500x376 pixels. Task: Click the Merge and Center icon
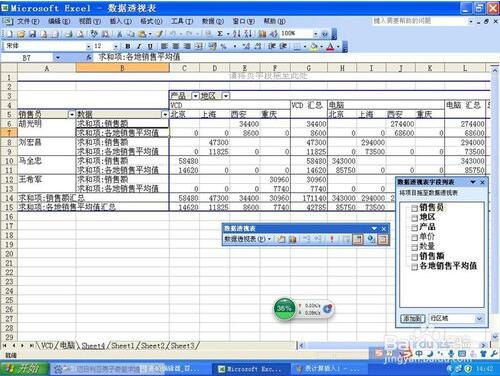coord(199,46)
